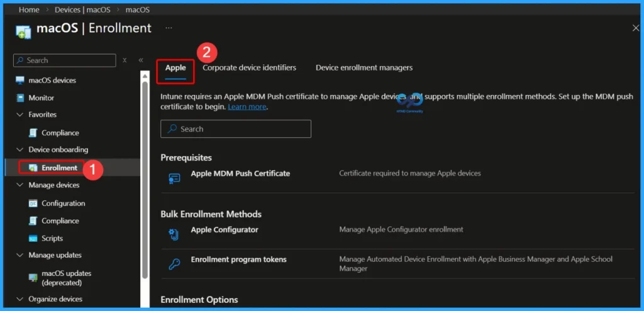Close the Enrollment blade

[x=635, y=28]
